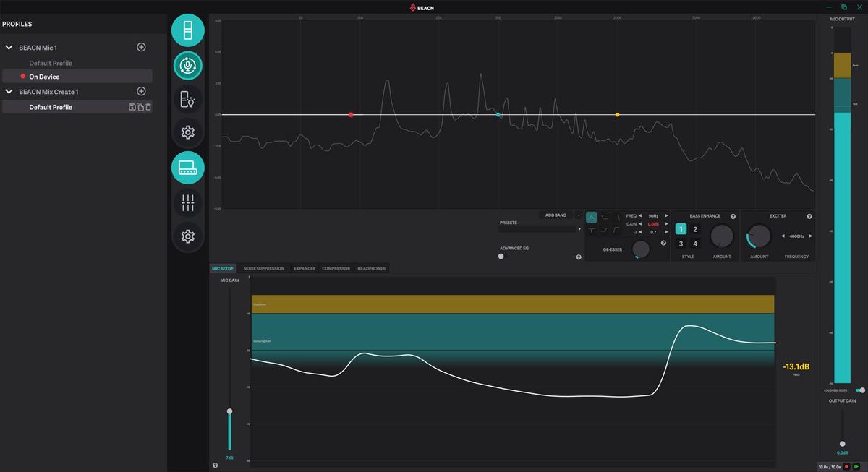Open the Noise Suppression tab
Image resolution: width=868 pixels, height=472 pixels.
(263, 268)
